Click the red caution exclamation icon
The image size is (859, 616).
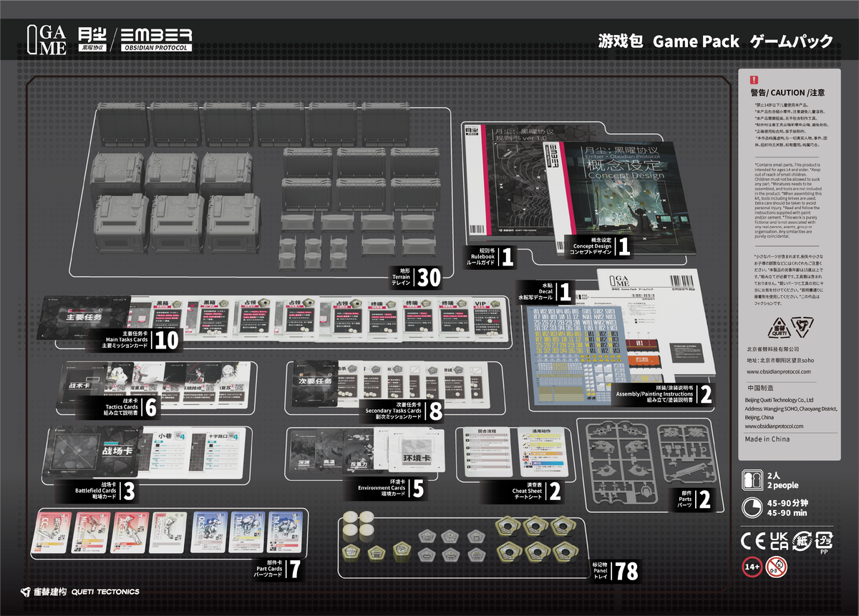(x=752, y=80)
